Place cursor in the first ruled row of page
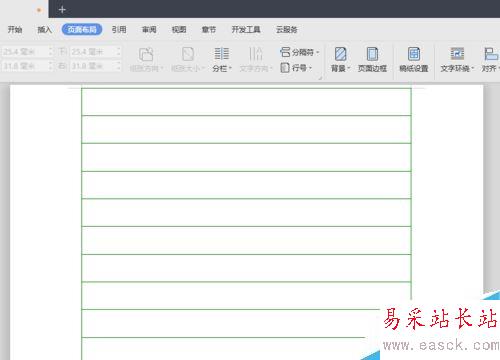 point(246,102)
